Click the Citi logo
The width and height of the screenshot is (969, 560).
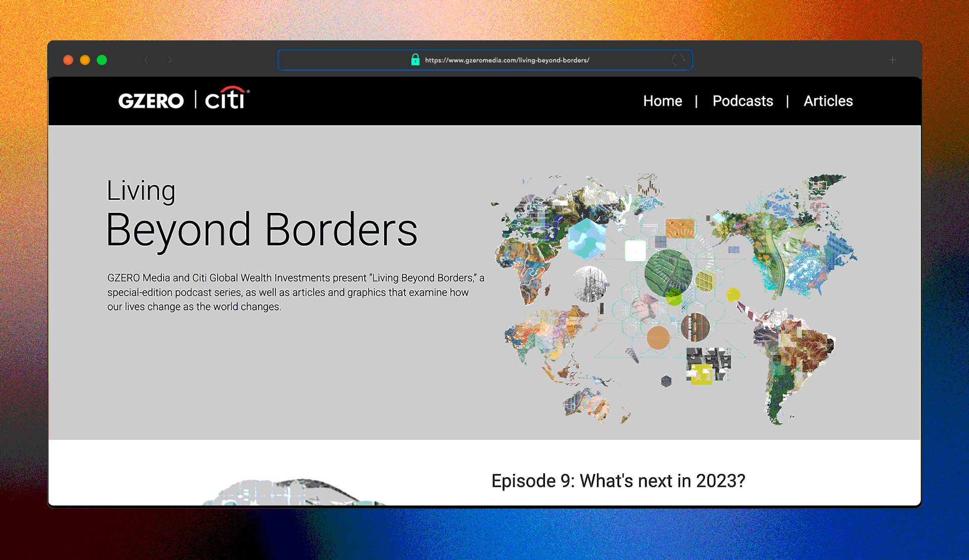(226, 99)
